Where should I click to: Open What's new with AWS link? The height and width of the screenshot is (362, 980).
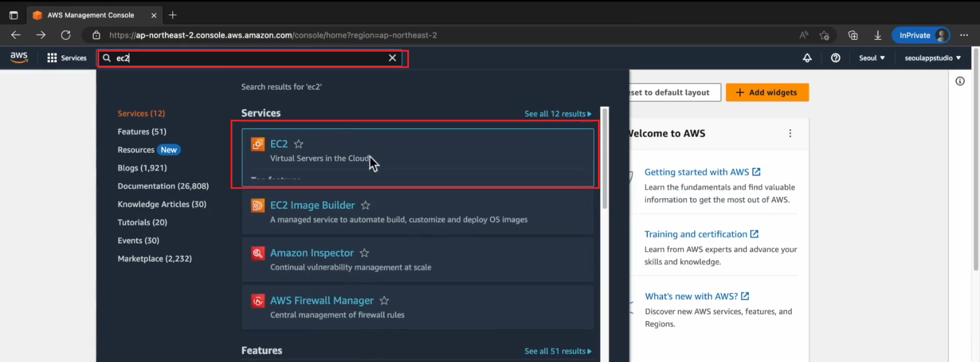coord(697,296)
